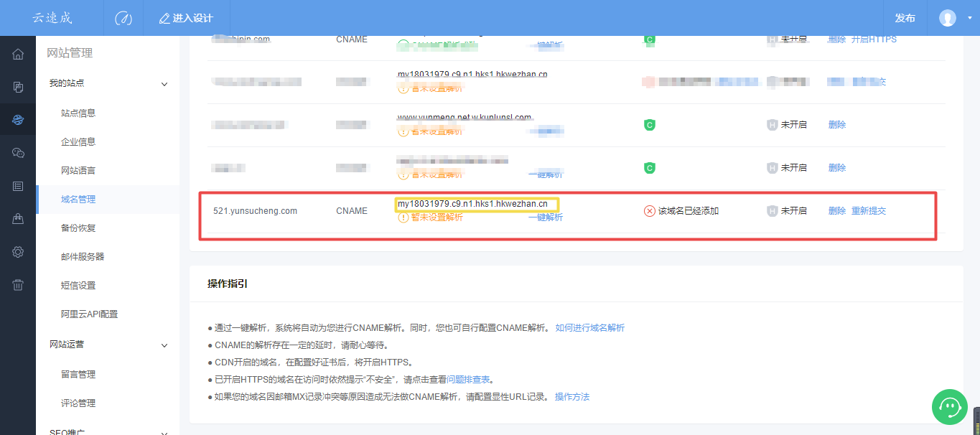980x435 pixels.
Task: Click 重新提交 for 521.yunsucheng.com
Action: coord(869,211)
